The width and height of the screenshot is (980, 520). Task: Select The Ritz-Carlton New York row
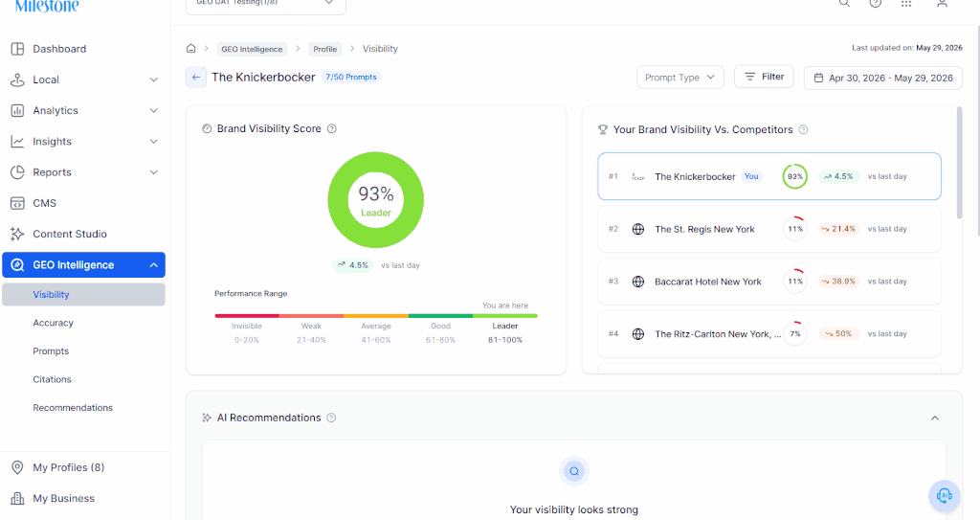tap(769, 334)
